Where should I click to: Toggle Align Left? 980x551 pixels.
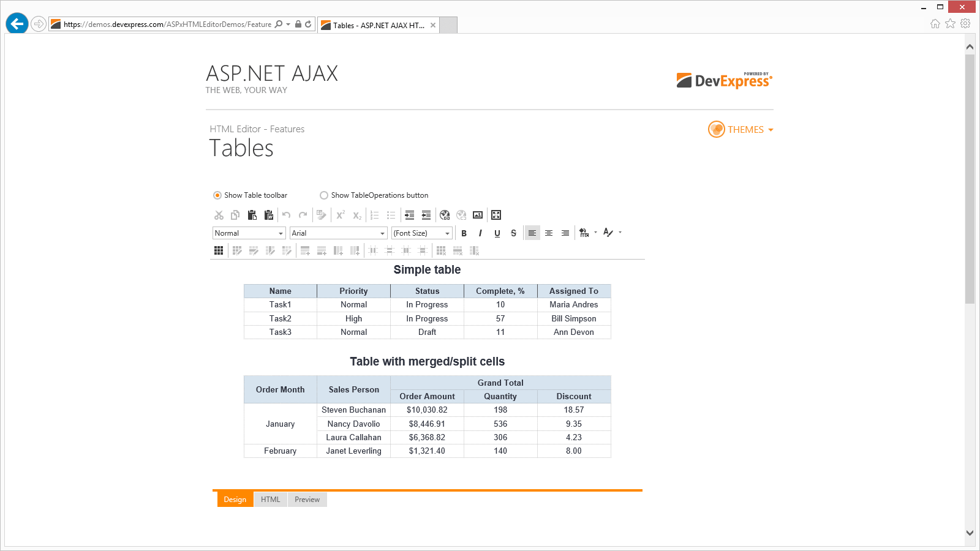click(532, 233)
